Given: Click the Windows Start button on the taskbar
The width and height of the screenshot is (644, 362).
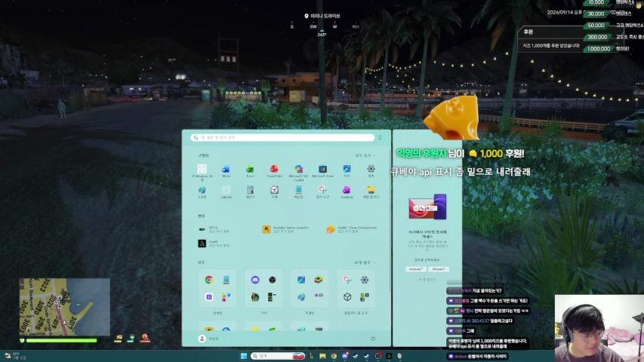Looking at the screenshot, I should 244,356.
